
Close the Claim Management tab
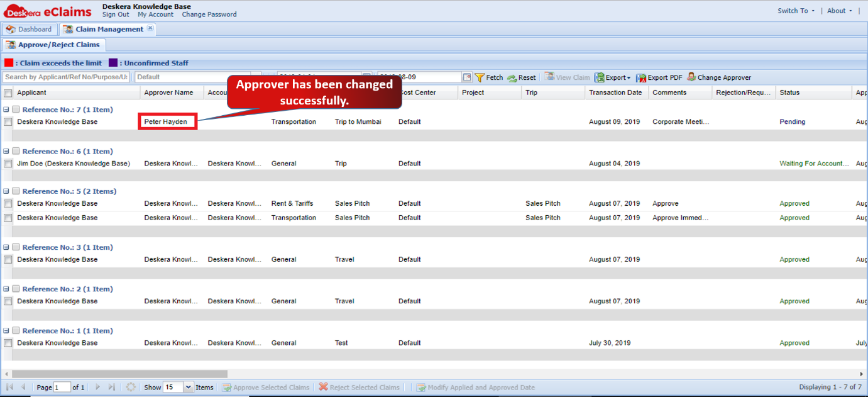pos(150,28)
